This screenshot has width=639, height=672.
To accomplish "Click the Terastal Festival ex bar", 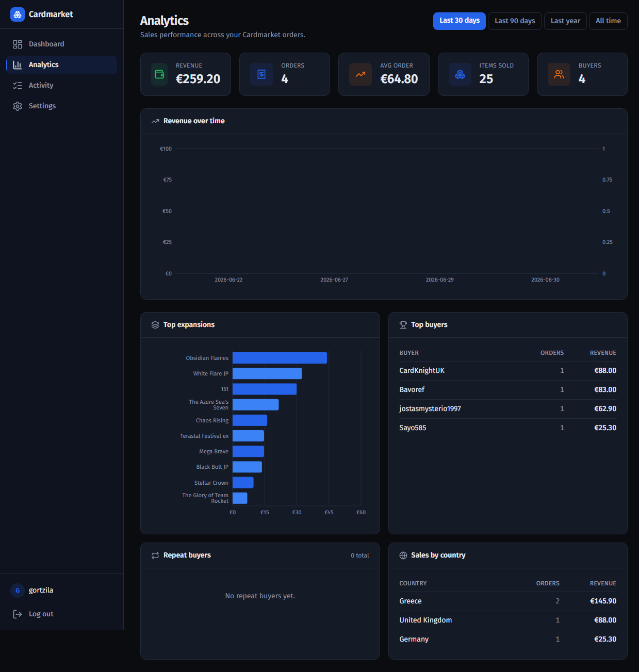I will click(248, 436).
